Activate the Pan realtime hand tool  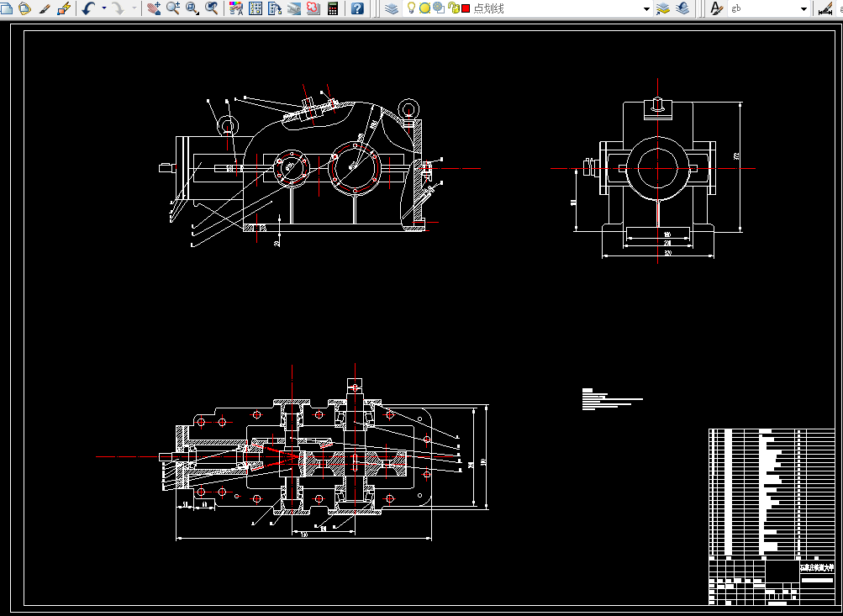154,8
